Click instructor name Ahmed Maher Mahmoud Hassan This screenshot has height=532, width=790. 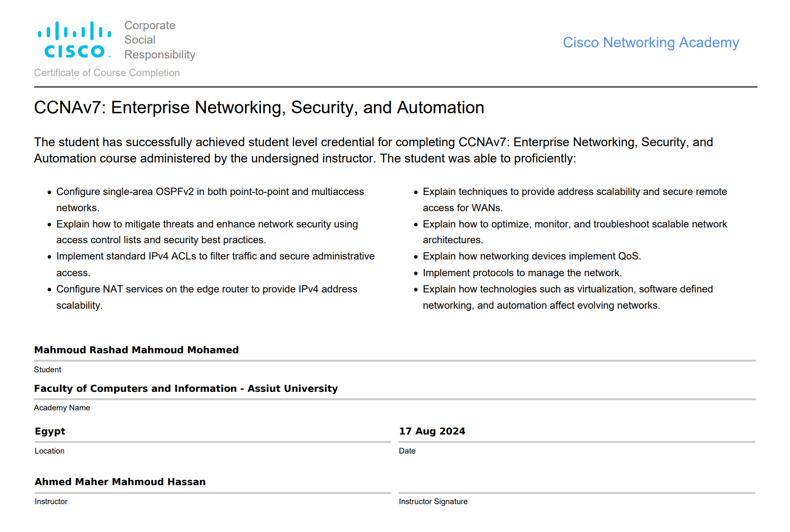coord(120,482)
